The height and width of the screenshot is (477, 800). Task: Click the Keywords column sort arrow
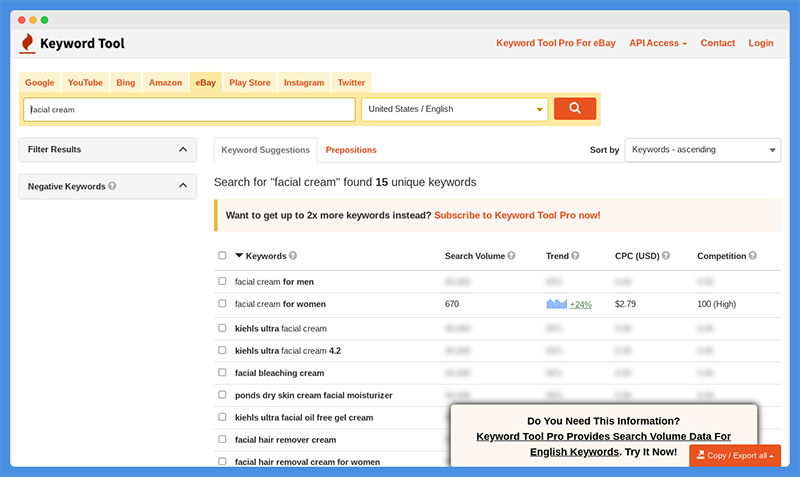click(x=239, y=255)
